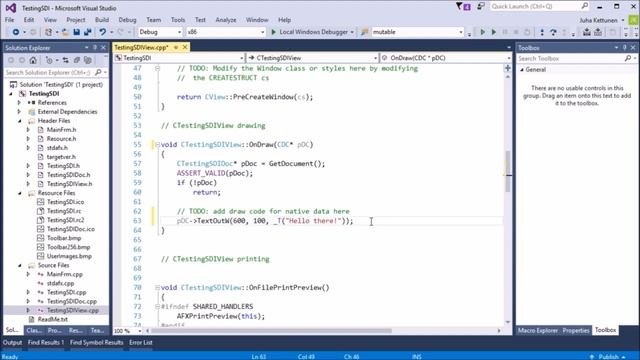
Task: Click the Find in Files icon beside the mutable box
Action: 364,32
